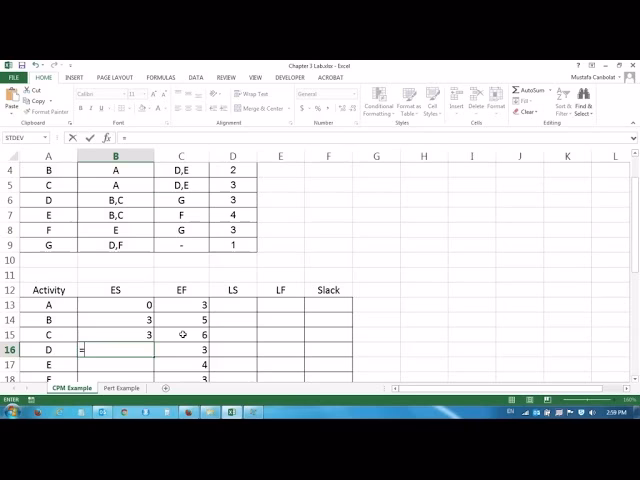Open the Help question mark icon

578,65
